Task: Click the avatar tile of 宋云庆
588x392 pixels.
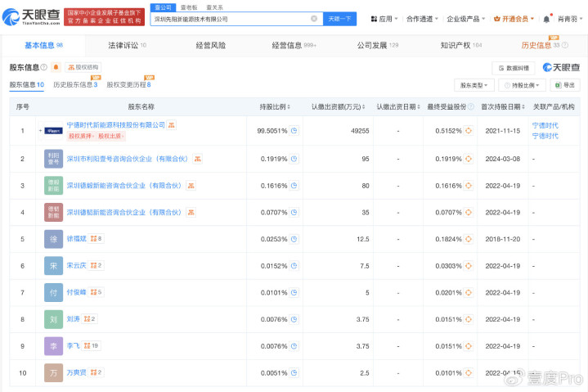Action: 54,266
